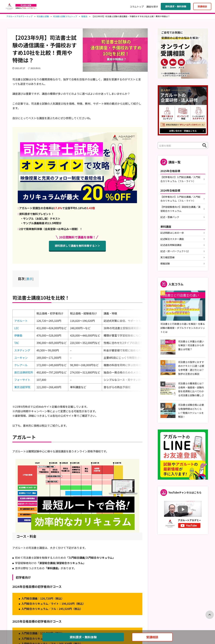The image size is (215, 644).
Task: Click the green 資料請求・無料体験 header button
Action: coord(175,7)
